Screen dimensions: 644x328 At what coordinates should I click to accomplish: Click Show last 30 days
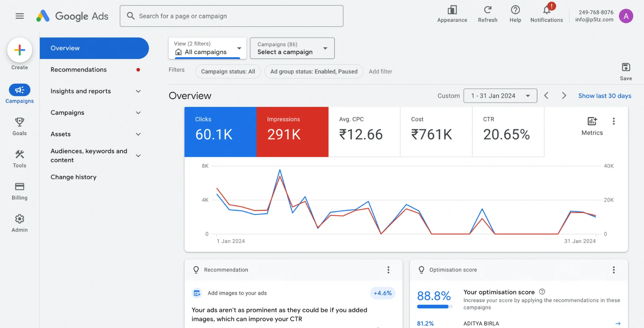[x=605, y=95]
